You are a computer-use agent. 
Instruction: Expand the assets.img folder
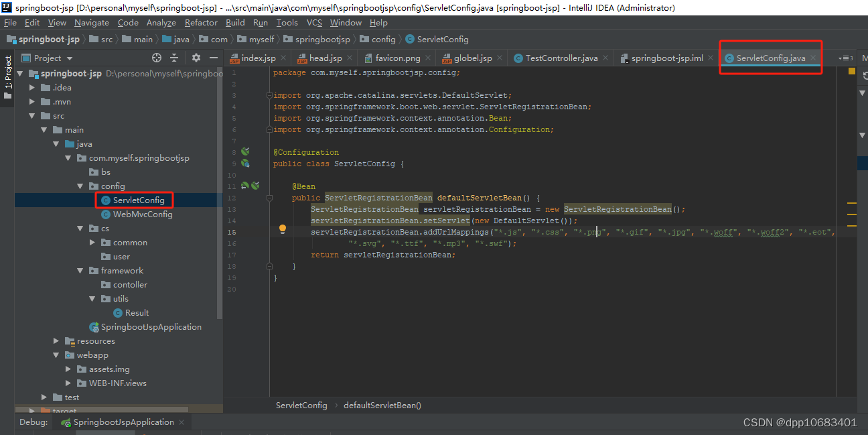coord(68,369)
